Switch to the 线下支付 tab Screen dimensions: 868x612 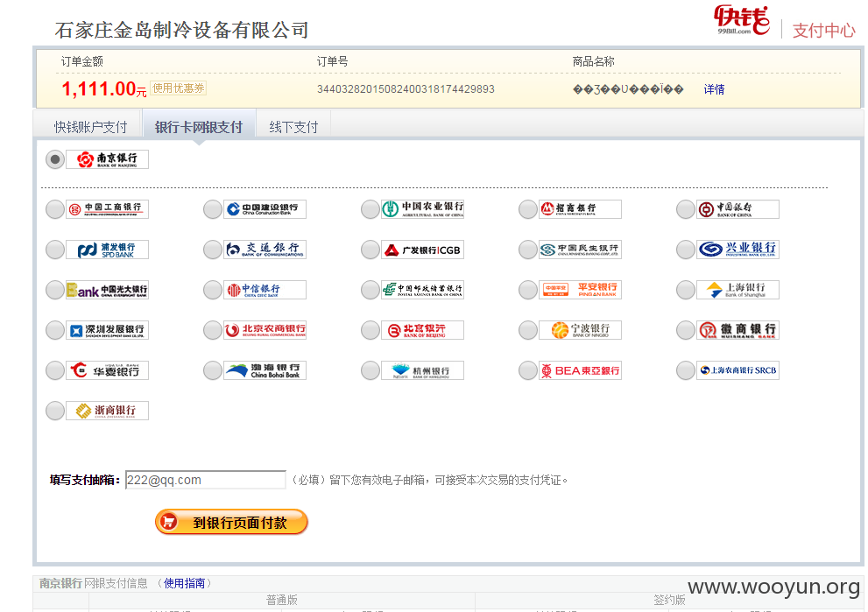(293, 127)
